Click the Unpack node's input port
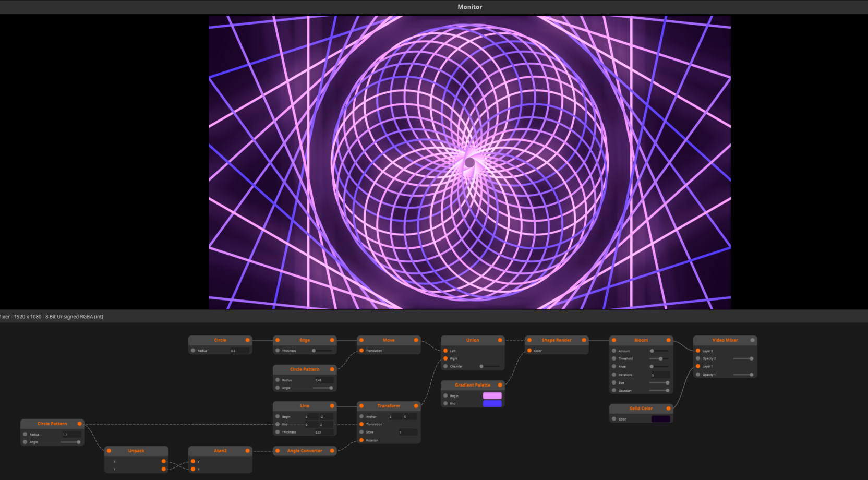Image resolution: width=868 pixels, height=480 pixels. pos(109,451)
